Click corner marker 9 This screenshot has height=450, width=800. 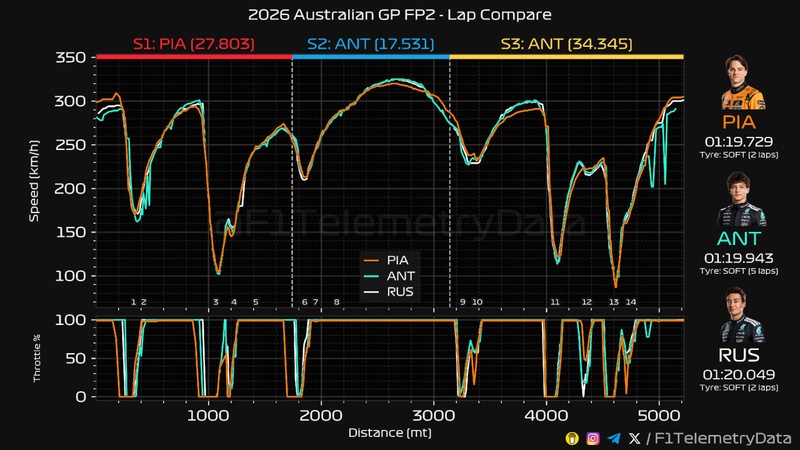(462, 302)
